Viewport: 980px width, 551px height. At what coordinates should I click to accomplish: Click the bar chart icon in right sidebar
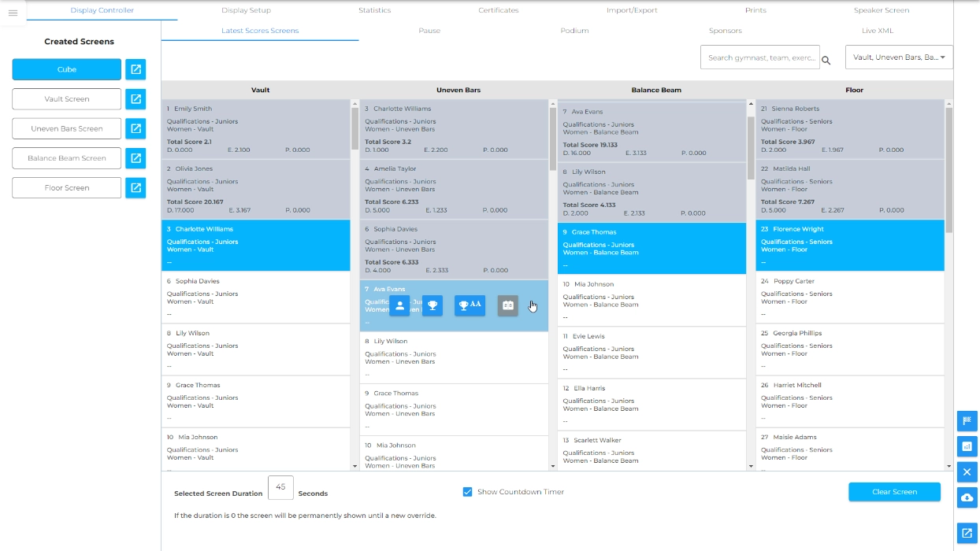tap(967, 446)
